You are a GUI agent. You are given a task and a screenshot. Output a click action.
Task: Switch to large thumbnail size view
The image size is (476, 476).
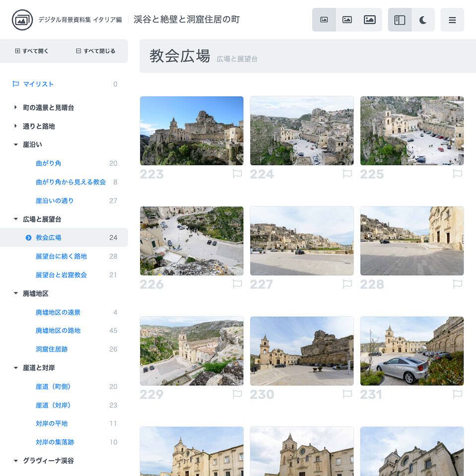coord(370,20)
